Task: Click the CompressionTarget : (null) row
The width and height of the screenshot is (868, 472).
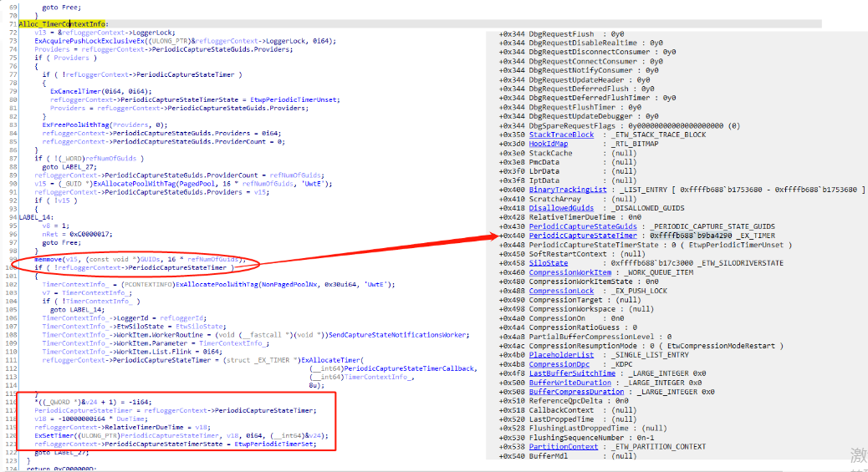Action: [569, 300]
